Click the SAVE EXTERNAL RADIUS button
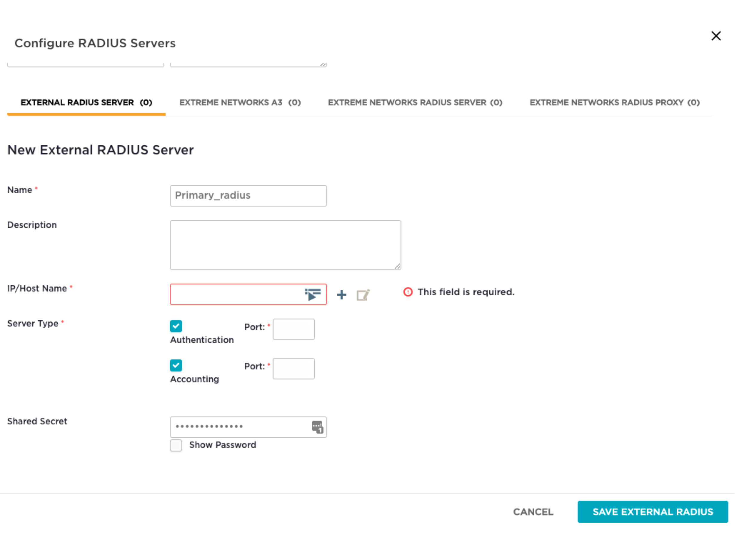 click(652, 512)
